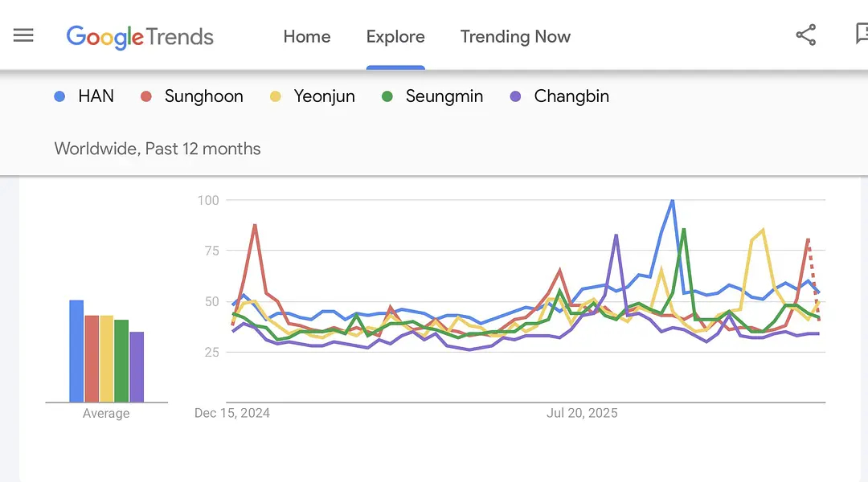Click the purple Changbin legend dot
The height and width of the screenshot is (482, 868).
tap(516, 96)
